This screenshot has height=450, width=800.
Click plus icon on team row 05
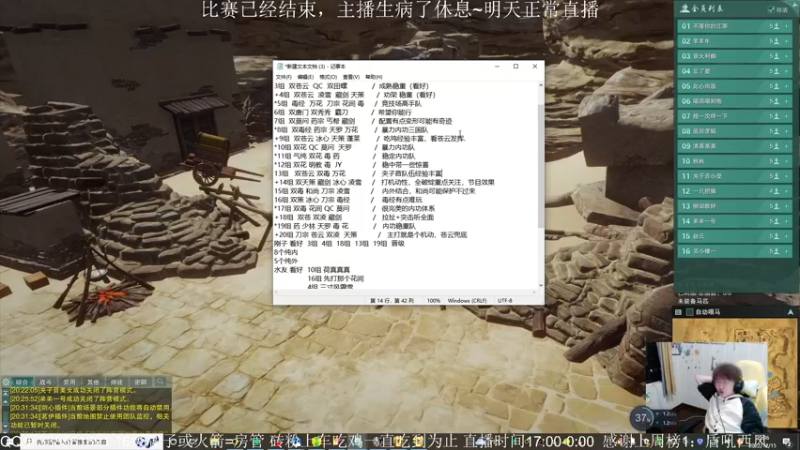click(786, 86)
